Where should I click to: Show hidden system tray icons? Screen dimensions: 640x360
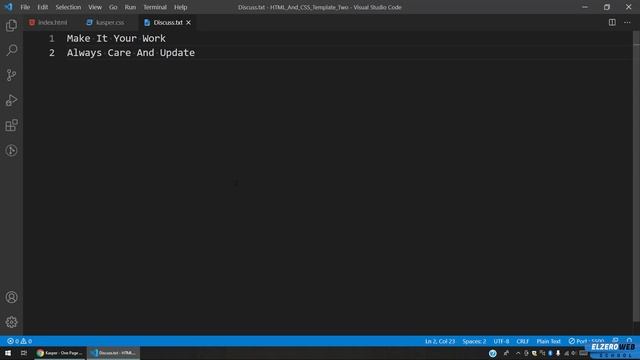coord(518,353)
